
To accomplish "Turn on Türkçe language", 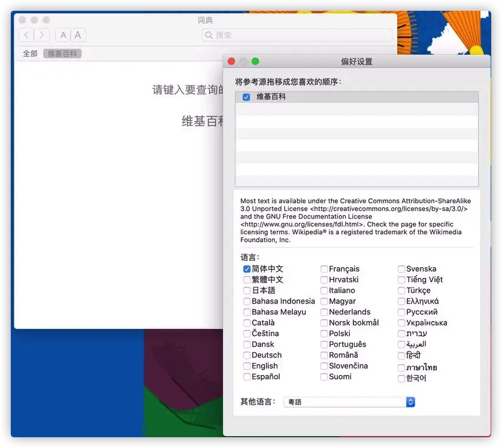I will tap(401, 290).
